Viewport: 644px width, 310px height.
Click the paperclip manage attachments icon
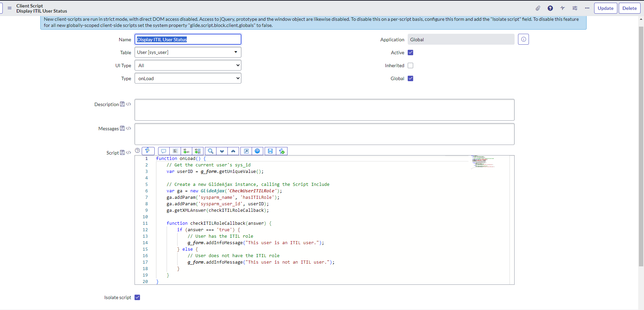click(538, 8)
